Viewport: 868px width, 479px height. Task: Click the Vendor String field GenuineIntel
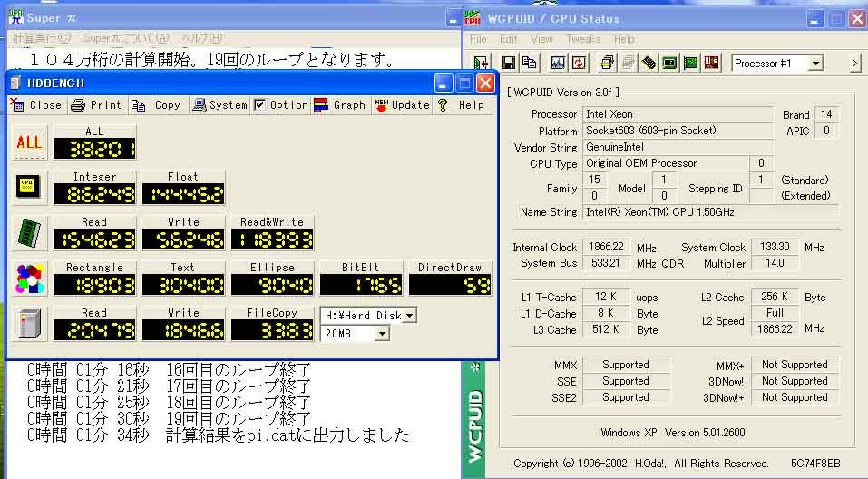tap(678, 147)
